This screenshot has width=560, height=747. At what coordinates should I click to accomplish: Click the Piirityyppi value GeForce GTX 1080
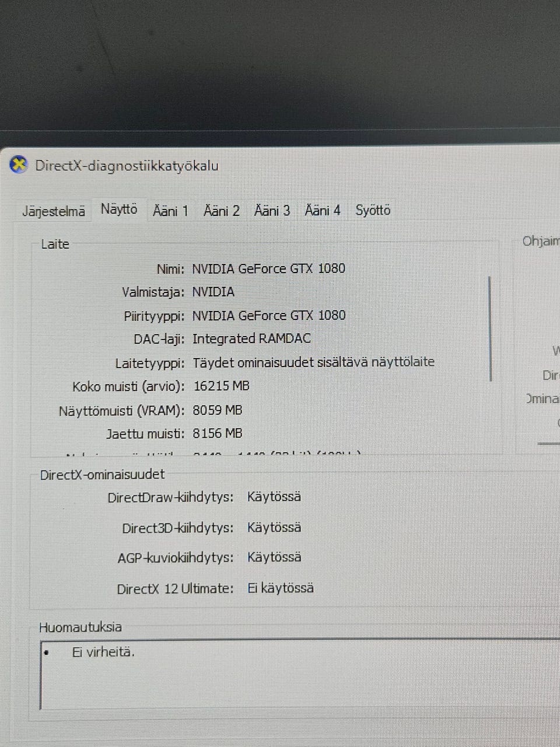click(x=269, y=315)
